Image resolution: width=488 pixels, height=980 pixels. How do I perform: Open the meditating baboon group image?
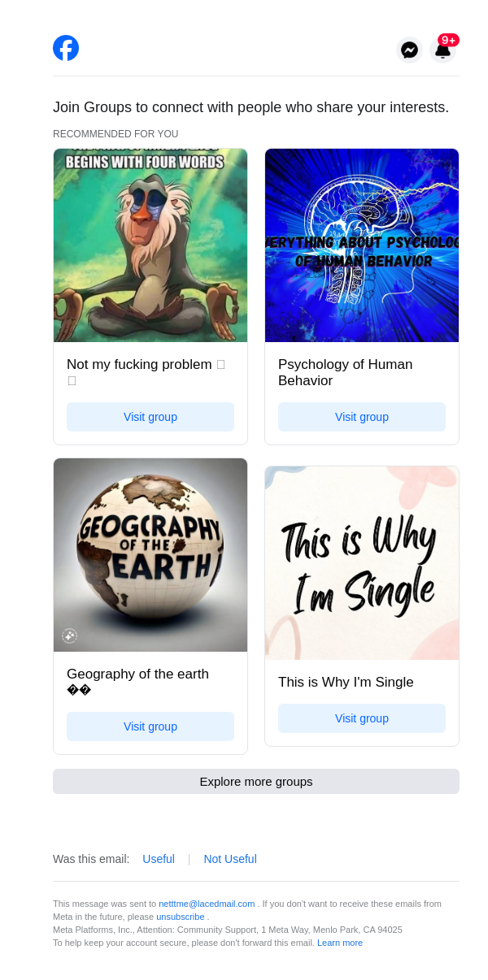(x=150, y=245)
